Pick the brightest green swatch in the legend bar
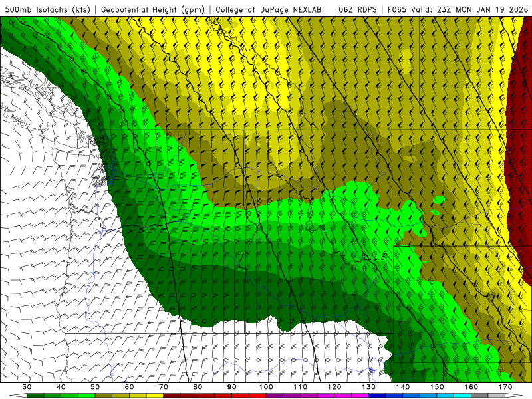Viewport: 532px width, 399px height. click(x=86, y=396)
